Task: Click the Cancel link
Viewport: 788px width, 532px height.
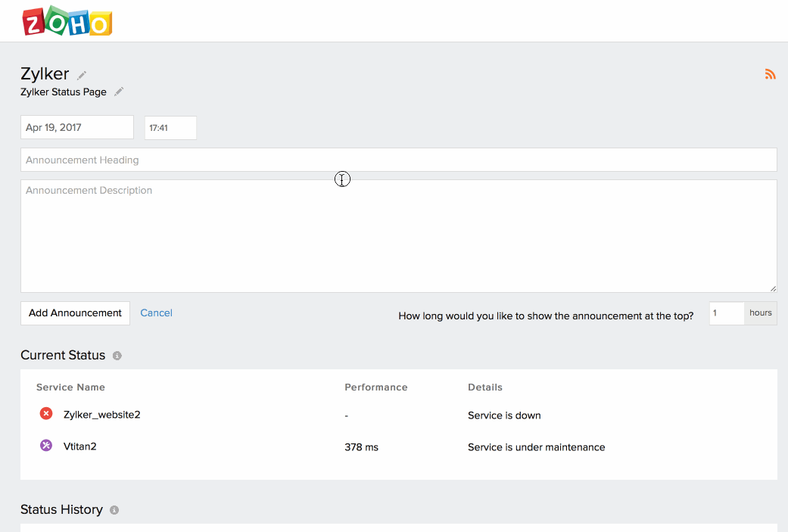Action: click(x=156, y=313)
